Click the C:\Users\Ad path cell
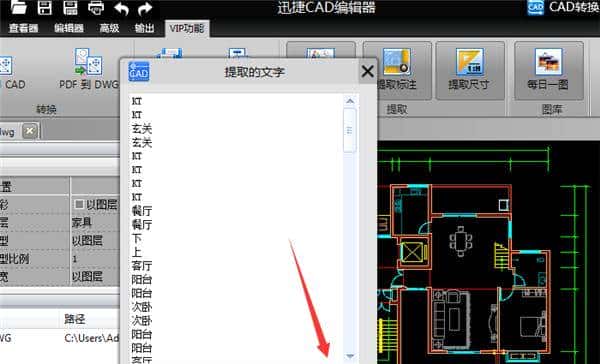Screen dimensions: 600x364 (92, 338)
